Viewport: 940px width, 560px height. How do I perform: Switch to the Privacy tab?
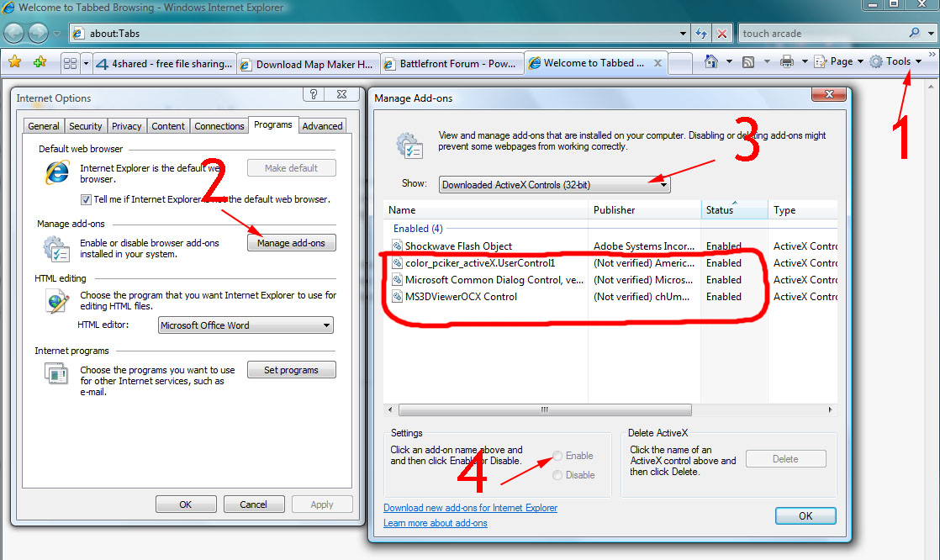(x=126, y=126)
